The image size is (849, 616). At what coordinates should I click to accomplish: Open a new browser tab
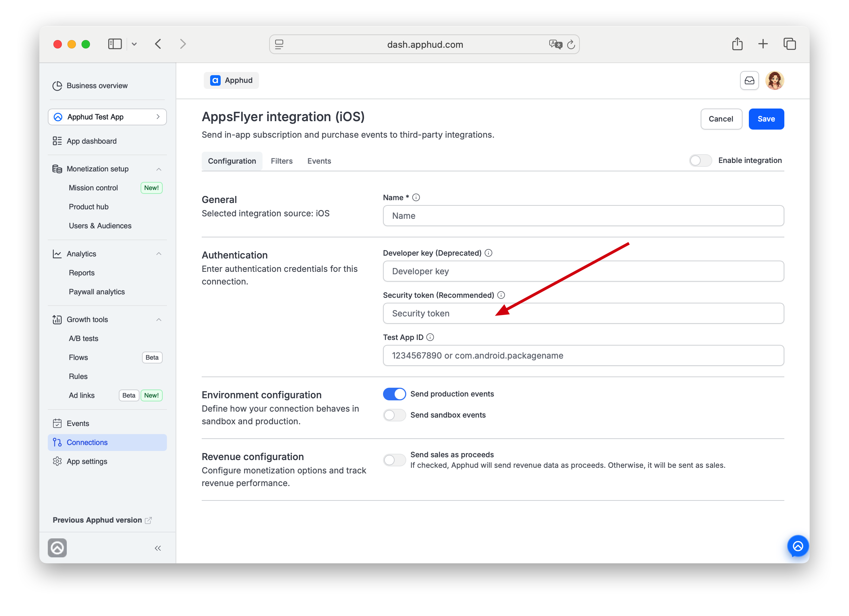[x=763, y=44]
